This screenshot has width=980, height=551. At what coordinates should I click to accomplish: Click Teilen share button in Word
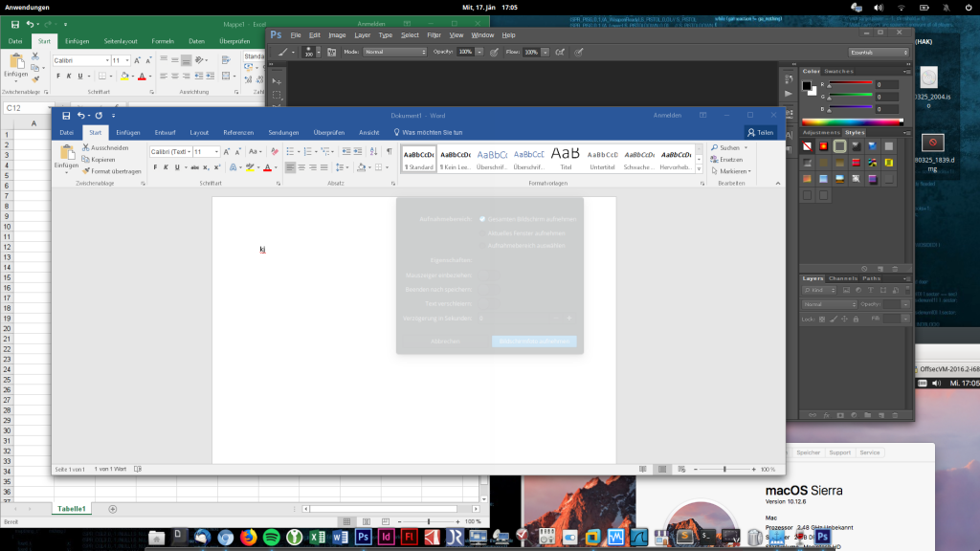click(x=761, y=132)
